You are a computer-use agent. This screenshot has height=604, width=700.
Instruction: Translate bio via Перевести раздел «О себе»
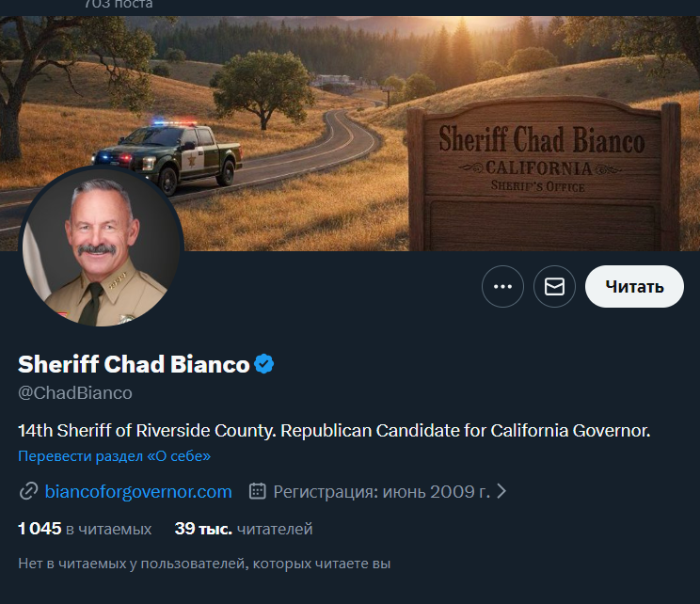tap(114, 455)
